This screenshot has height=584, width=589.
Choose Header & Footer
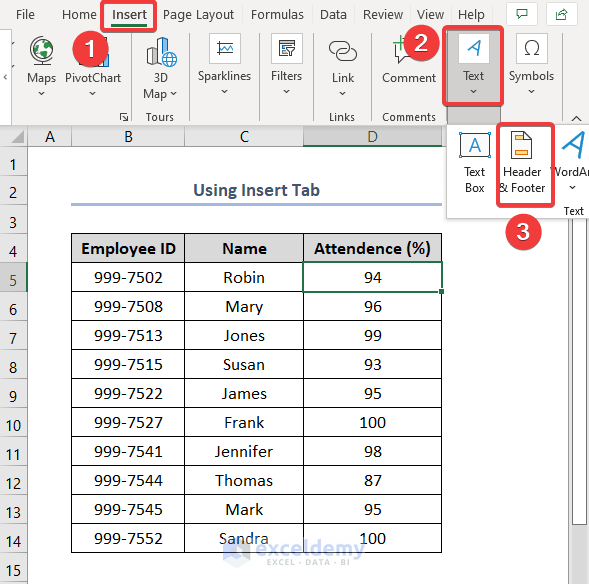click(x=523, y=162)
